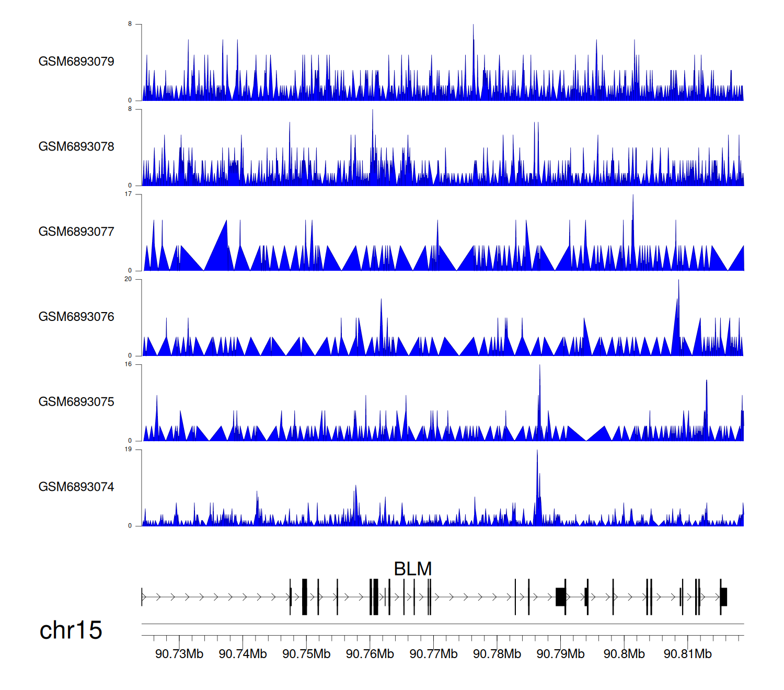Select the 90.79Mb axis label
Screen dimensions: 784x690
[560, 654]
